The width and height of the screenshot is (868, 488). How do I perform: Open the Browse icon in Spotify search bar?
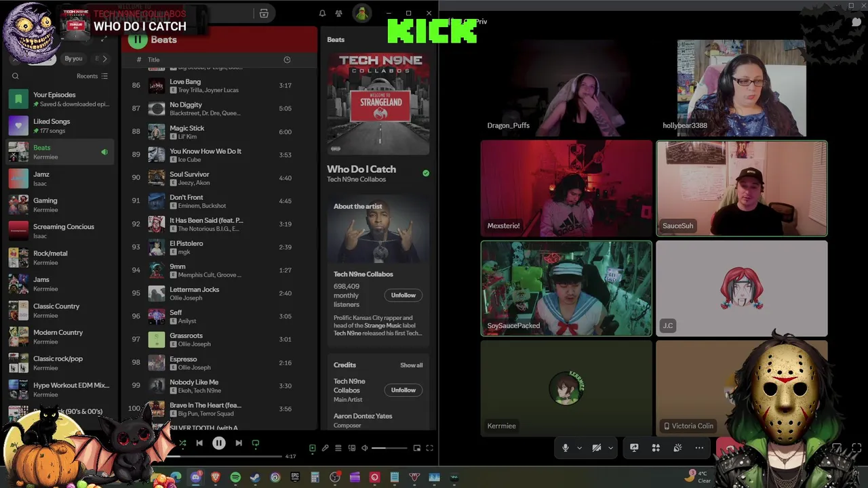click(264, 14)
